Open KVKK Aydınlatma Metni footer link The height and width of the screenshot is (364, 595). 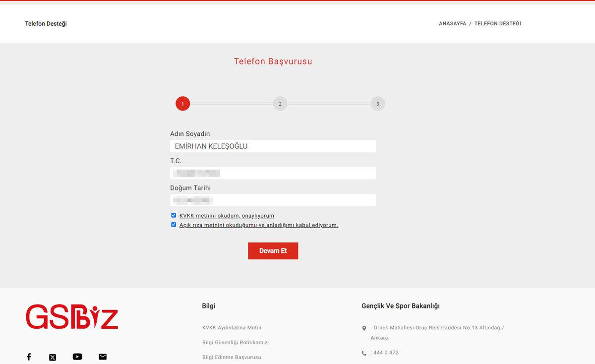[x=232, y=328]
